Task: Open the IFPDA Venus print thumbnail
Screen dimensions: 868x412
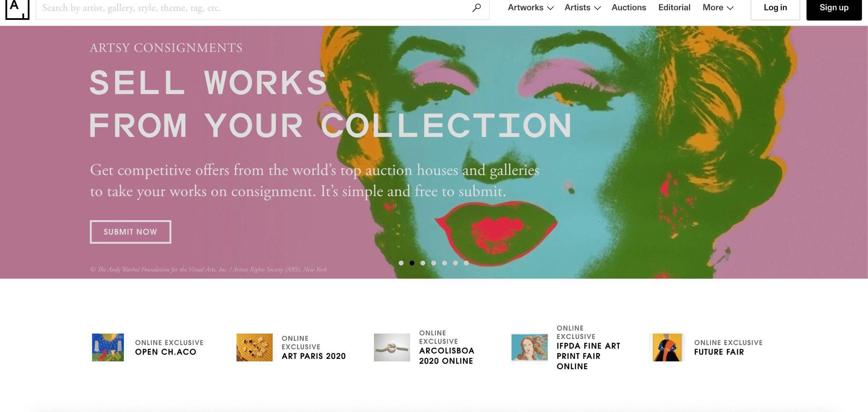Action: click(x=529, y=347)
